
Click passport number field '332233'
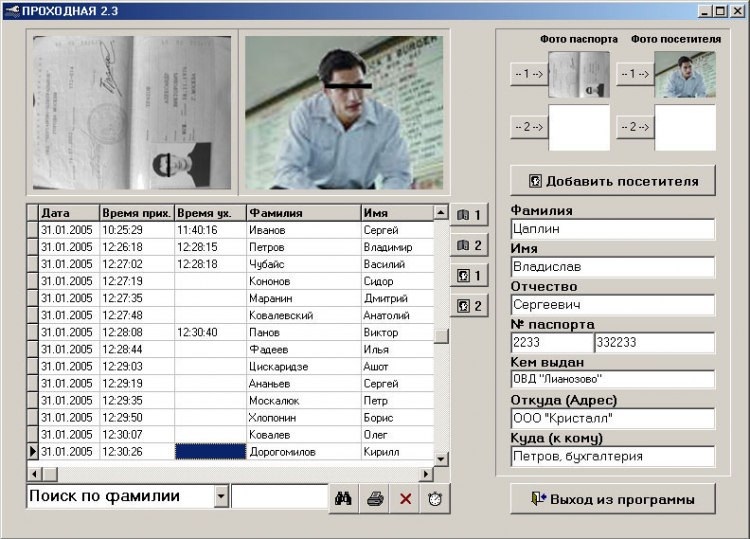pyautogui.click(x=655, y=342)
